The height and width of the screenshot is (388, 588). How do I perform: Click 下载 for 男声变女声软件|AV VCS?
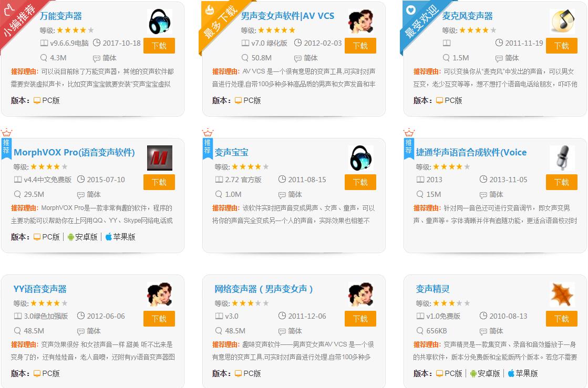coord(360,46)
